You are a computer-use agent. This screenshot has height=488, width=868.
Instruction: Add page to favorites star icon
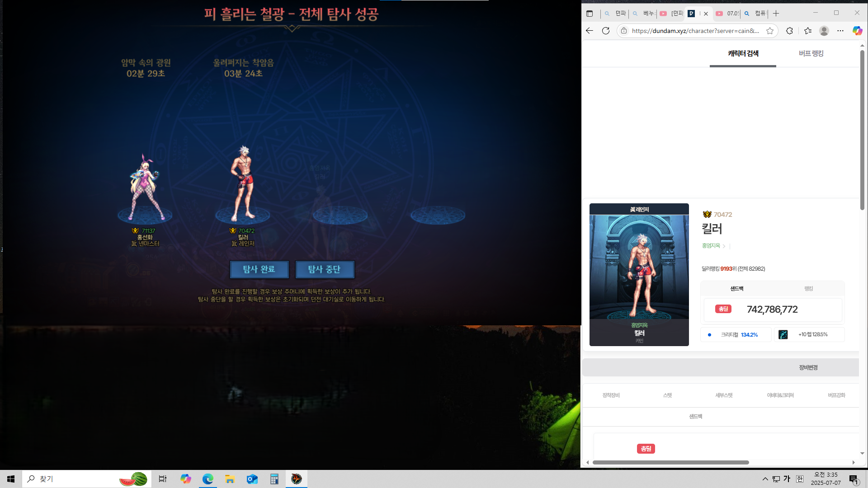point(770,31)
